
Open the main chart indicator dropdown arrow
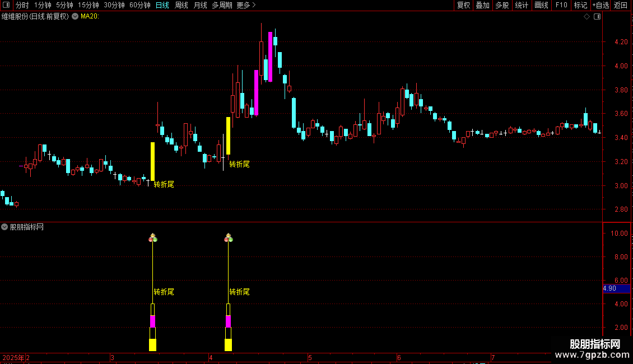[x=75, y=17]
